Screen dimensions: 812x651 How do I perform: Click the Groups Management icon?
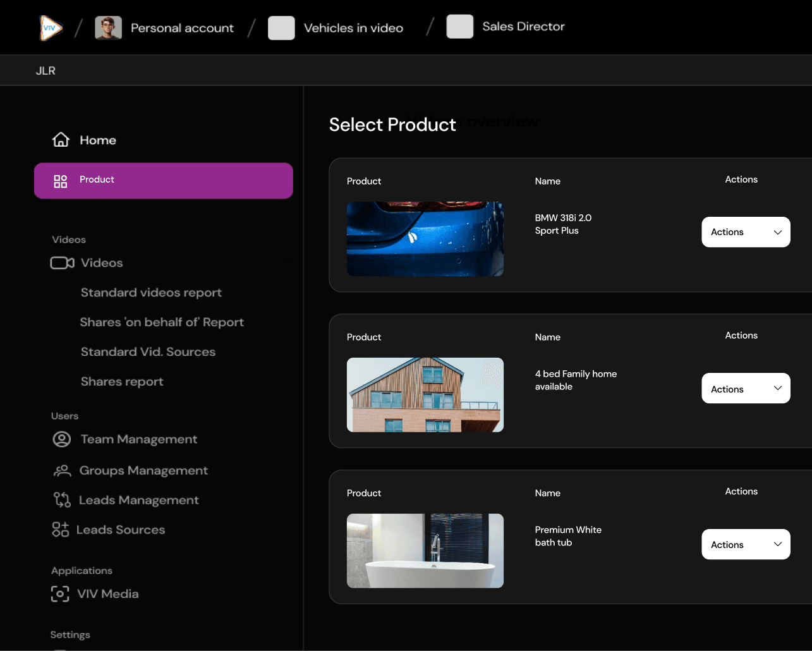pyautogui.click(x=61, y=470)
